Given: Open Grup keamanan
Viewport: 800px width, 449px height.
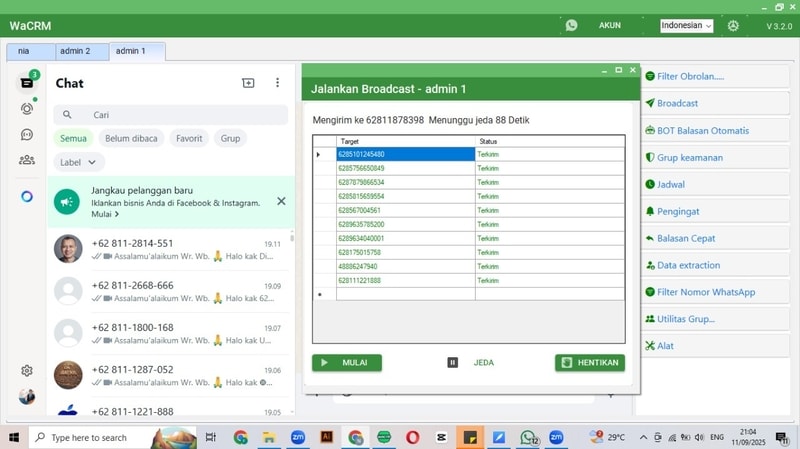Looking at the screenshot, I should (x=714, y=158).
